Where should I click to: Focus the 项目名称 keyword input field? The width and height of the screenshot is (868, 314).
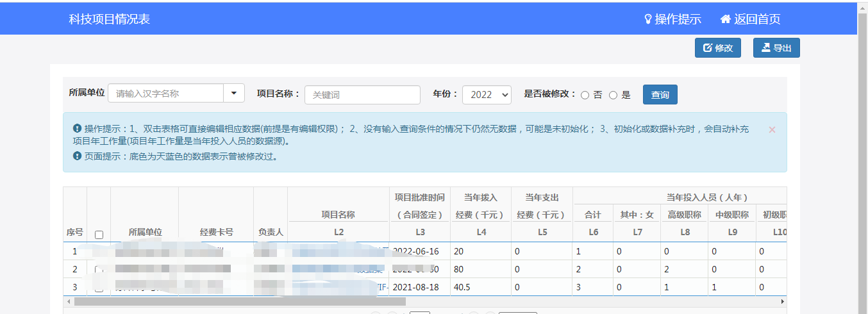[362, 95]
